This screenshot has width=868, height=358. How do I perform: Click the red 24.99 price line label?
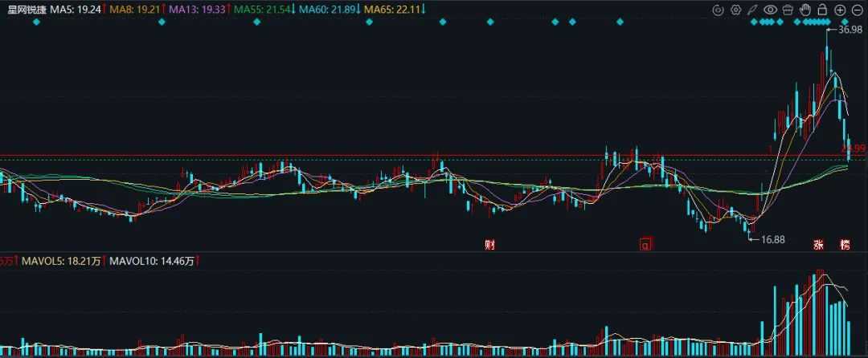point(853,148)
